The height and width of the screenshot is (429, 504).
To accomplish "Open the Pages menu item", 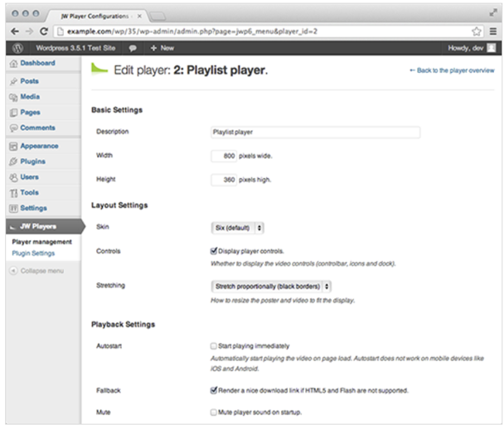I will pyautogui.click(x=30, y=113).
